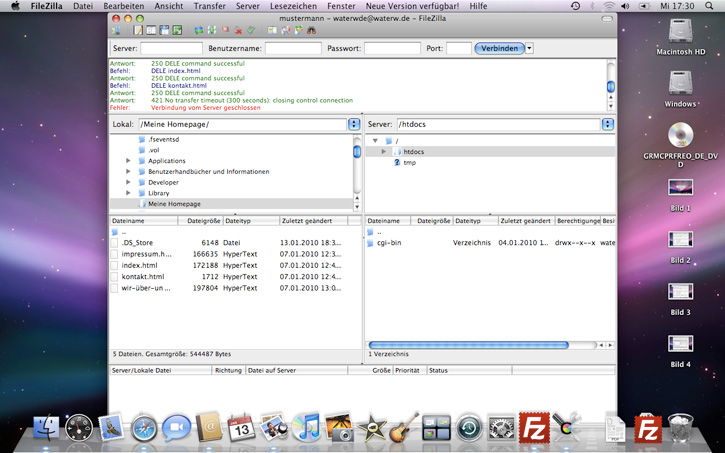Expand the htdocs remote folder
The image size is (725, 453).
(x=383, y=152)
